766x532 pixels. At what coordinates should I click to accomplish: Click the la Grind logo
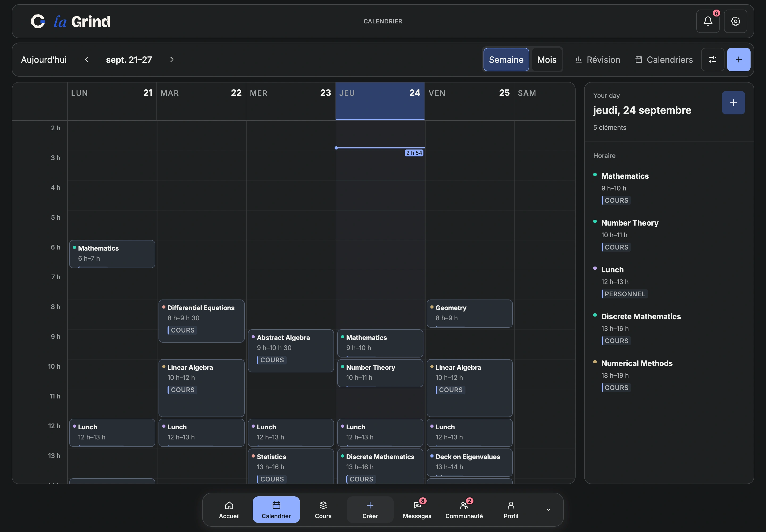click(70, 21)
